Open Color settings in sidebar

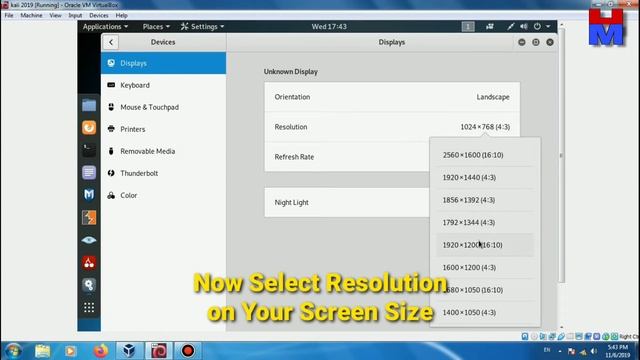tap(163, 196)
